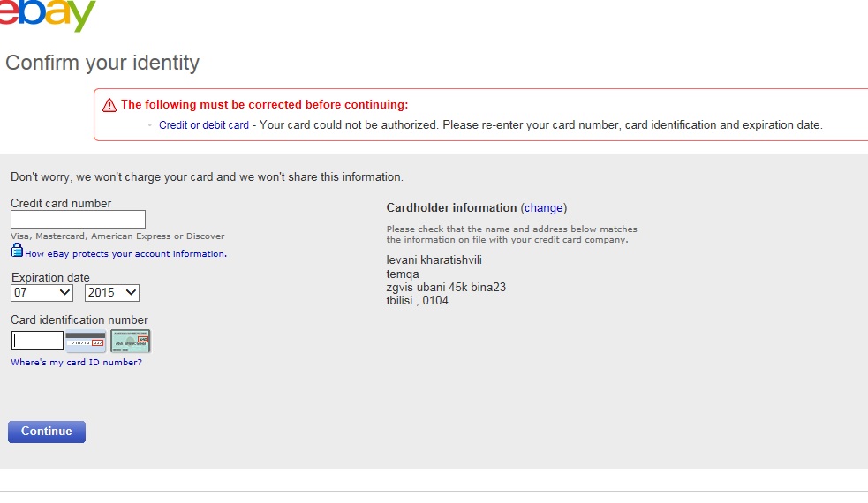The image size is (868, 503).
Task: Focus the Card identification number field
Action: click(38, 341)
